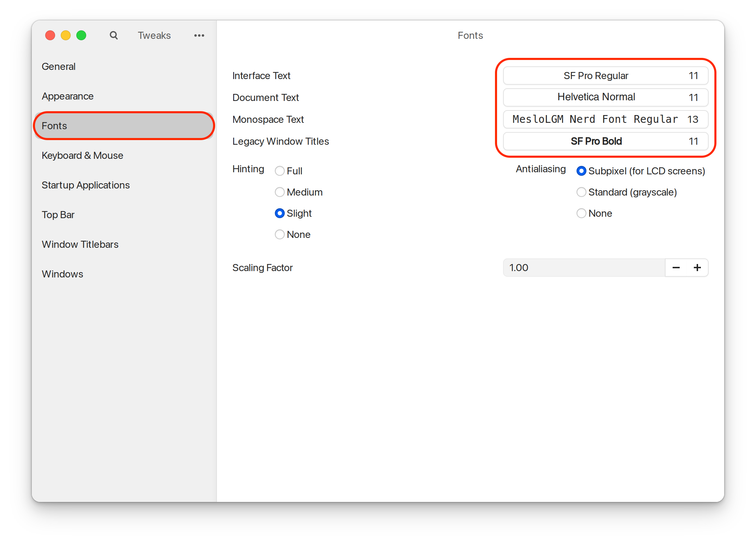This screenshot has width=756, height=545.
Task: Choose None under Hinting
Action: (x=280, y=235)
